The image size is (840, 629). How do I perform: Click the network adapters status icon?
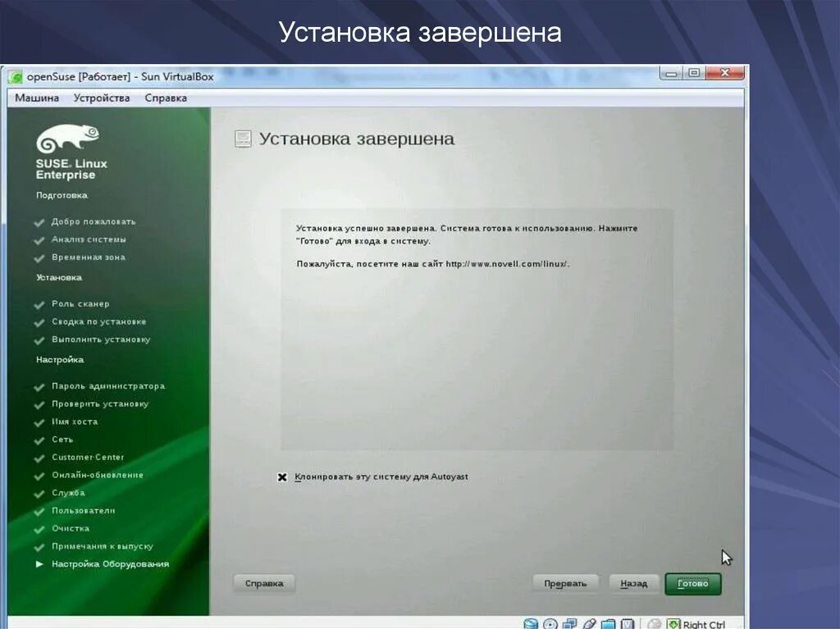click(x=569, y=624)
